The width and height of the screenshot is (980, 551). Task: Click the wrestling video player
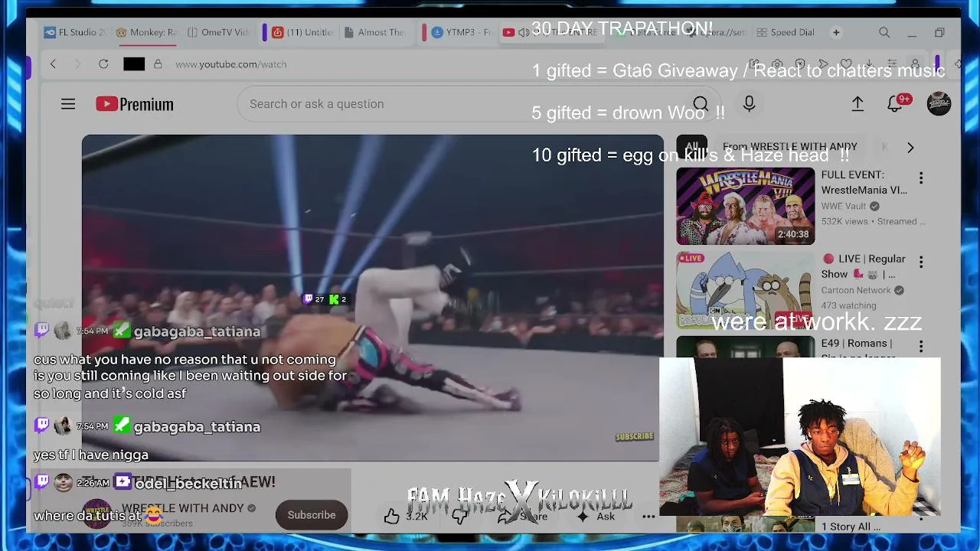pos(373,298)
